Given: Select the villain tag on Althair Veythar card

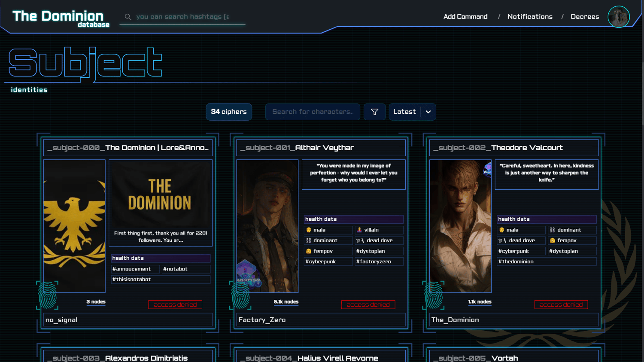Looking at the screenshot, I should click(x=379, y=230).
